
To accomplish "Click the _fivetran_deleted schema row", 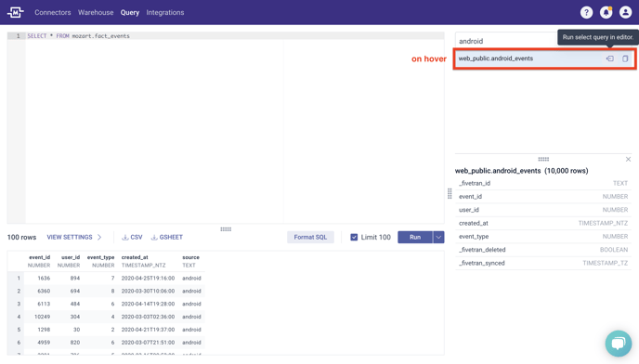I will click(543, 250).
